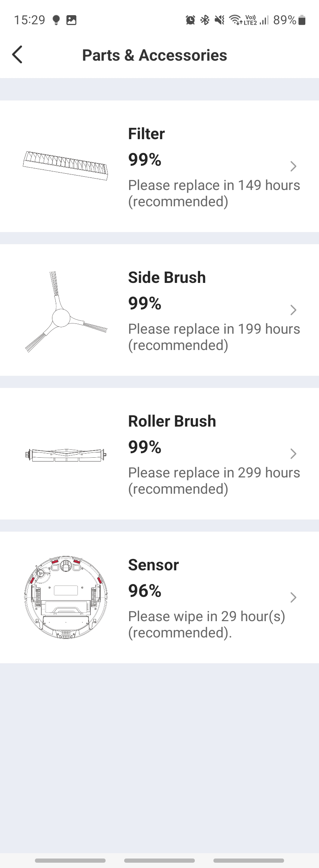Open Side Brush details via chevron

(293, 310)
